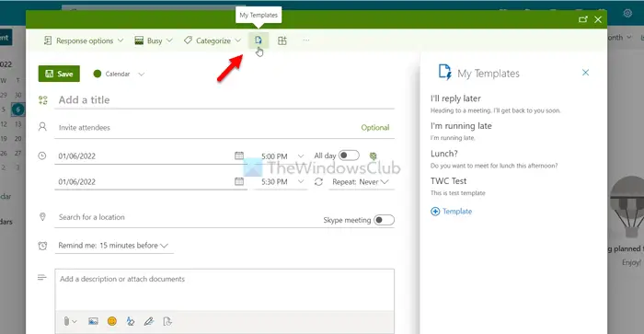Toggle the All day switch

point(349,155)
